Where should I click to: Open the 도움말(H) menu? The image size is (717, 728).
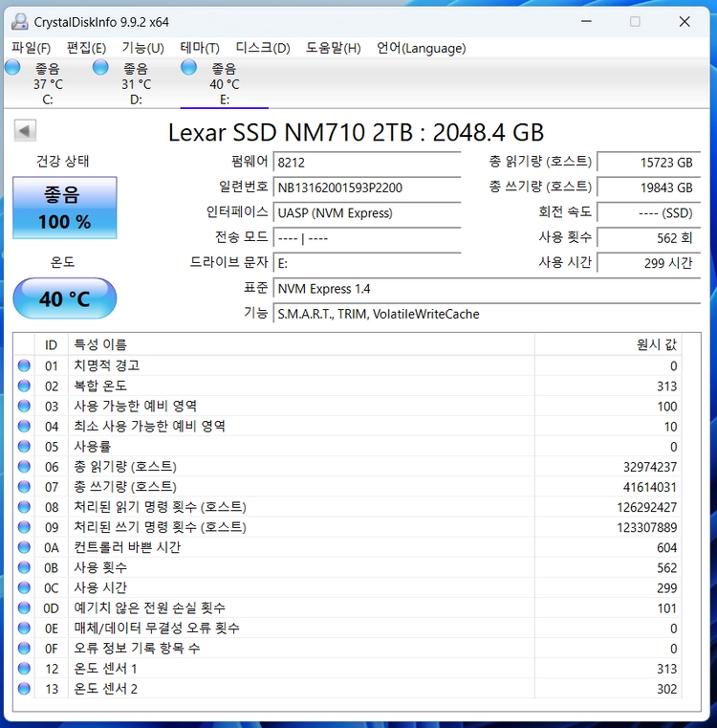(x=334, y=48)
